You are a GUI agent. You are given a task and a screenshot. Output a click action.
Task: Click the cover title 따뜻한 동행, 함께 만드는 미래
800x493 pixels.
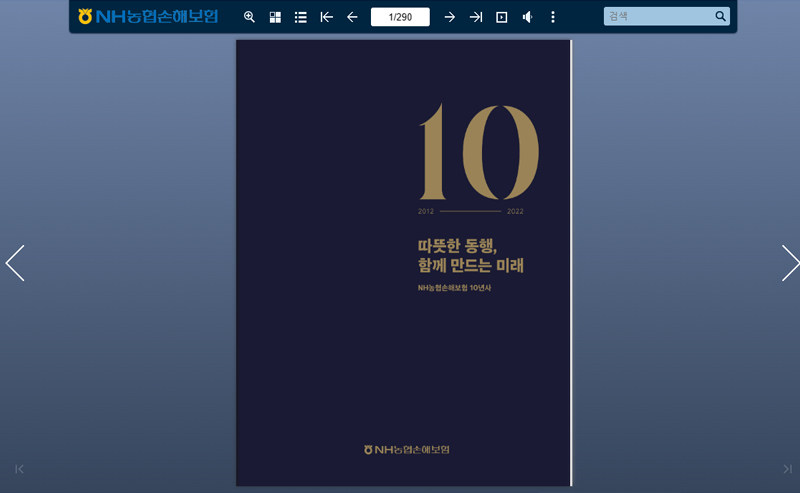[470, 255]
